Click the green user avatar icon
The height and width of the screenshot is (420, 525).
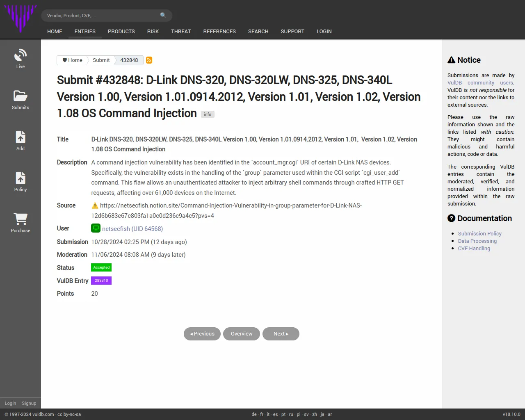tap(96, 228)
